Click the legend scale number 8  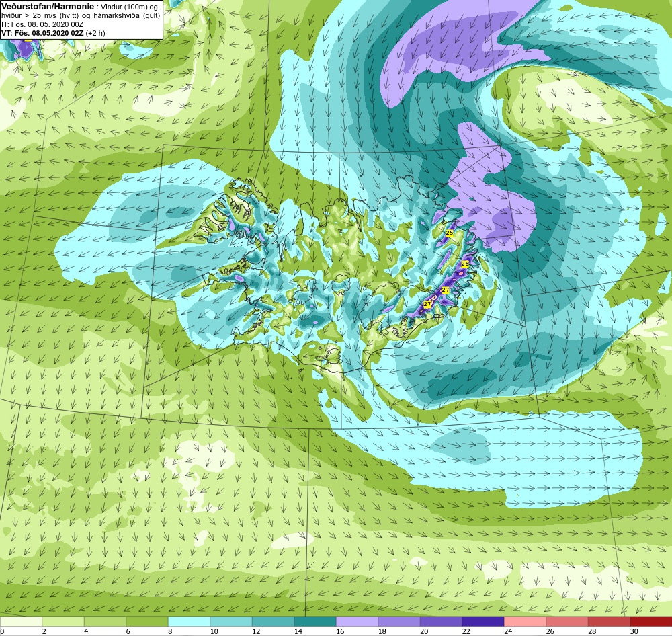170,631
